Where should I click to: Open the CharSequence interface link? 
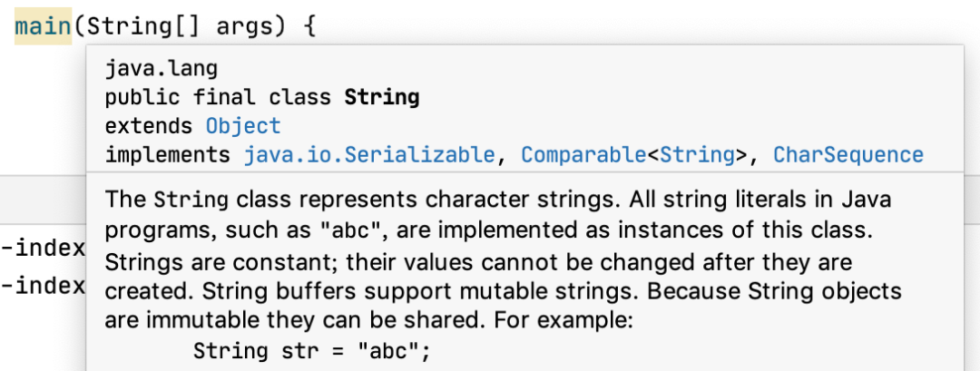848,155
